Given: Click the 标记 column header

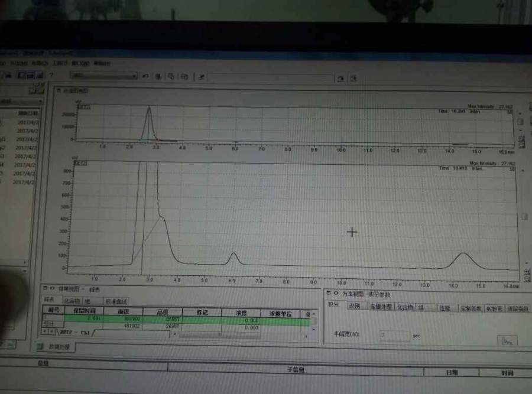Looking at the screenshot, I should (x=202, y=312).
